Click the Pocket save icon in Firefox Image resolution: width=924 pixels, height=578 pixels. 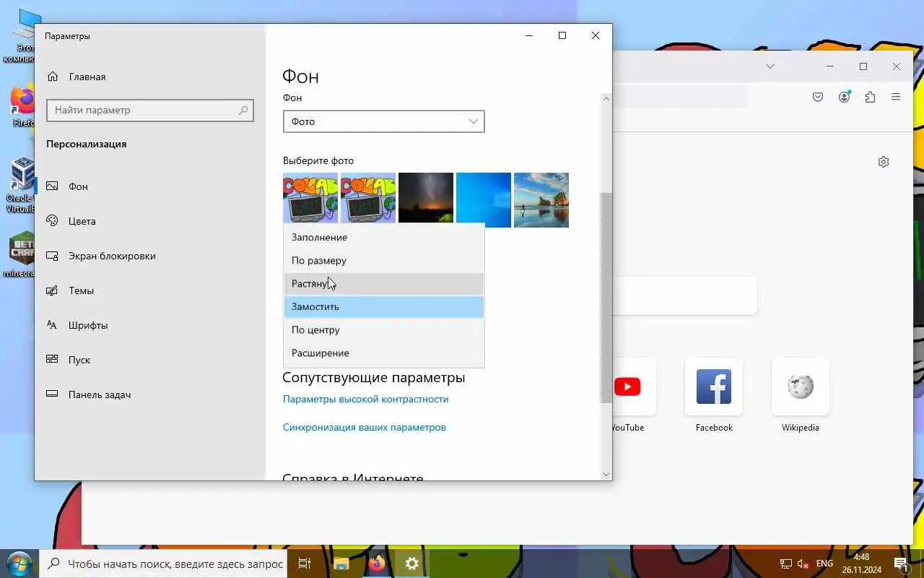[818, 97]
